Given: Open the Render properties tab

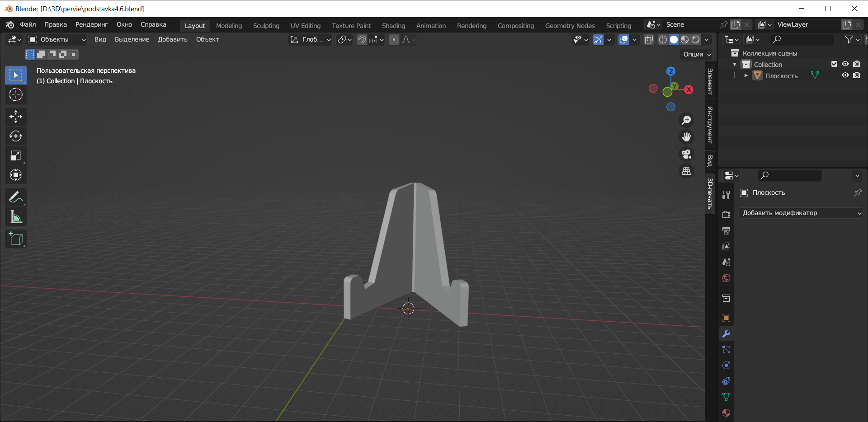Looking at the screenshot, I should pos(726,215).
